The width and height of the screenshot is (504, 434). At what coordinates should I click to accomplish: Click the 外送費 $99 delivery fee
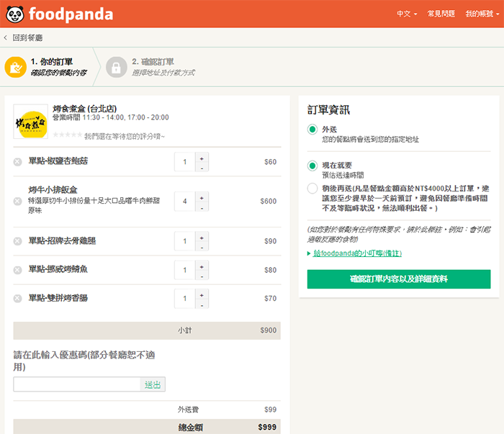point(270,410)
